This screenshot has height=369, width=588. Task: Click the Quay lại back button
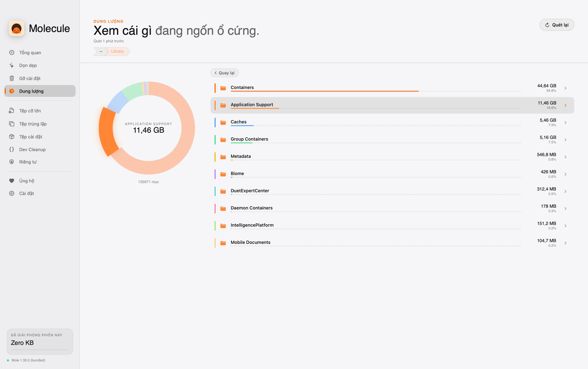click(x=224, y=73)
